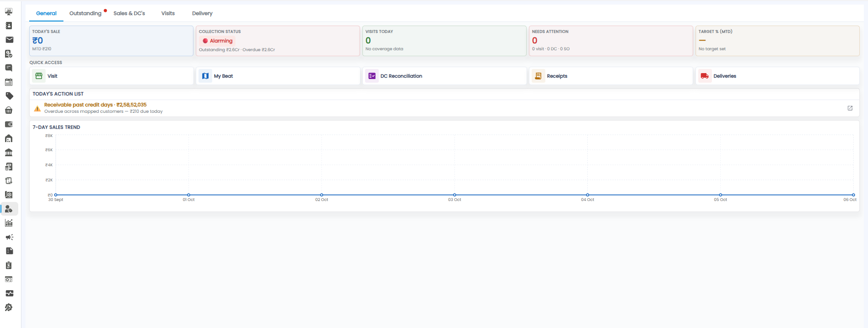Click the 30 Sept chart data point
The width and height of the screenshot is (868, 328).
tap(56, 195)
